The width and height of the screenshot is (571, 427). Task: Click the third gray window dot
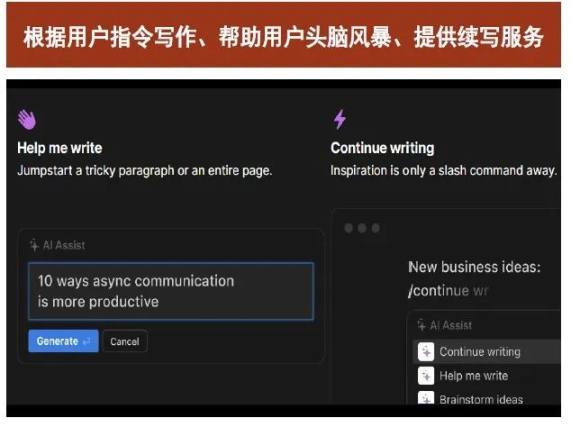pos(375,228)
